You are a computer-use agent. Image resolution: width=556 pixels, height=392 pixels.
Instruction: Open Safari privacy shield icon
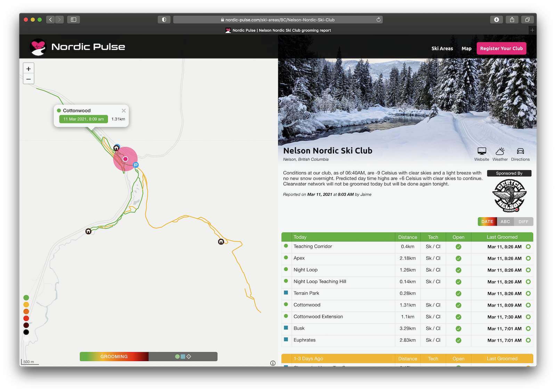pos(164,20)
